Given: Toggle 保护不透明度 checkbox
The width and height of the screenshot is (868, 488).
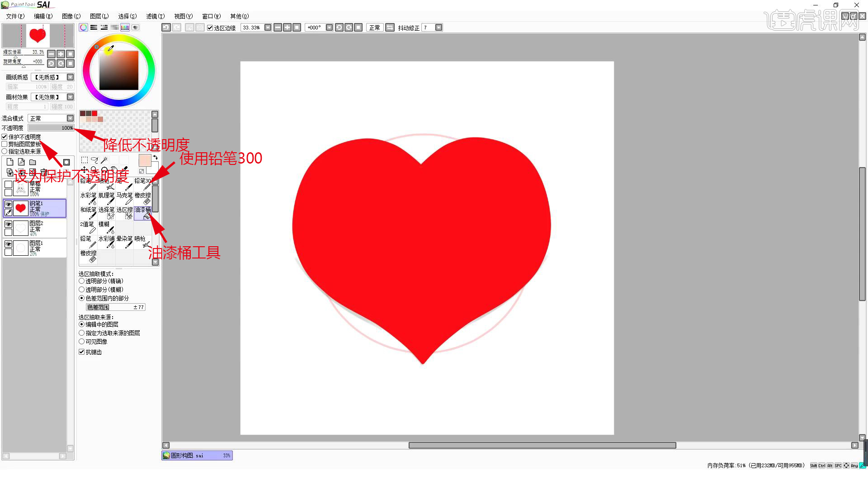Looking at the screenshot, I should tap(5, 137).
